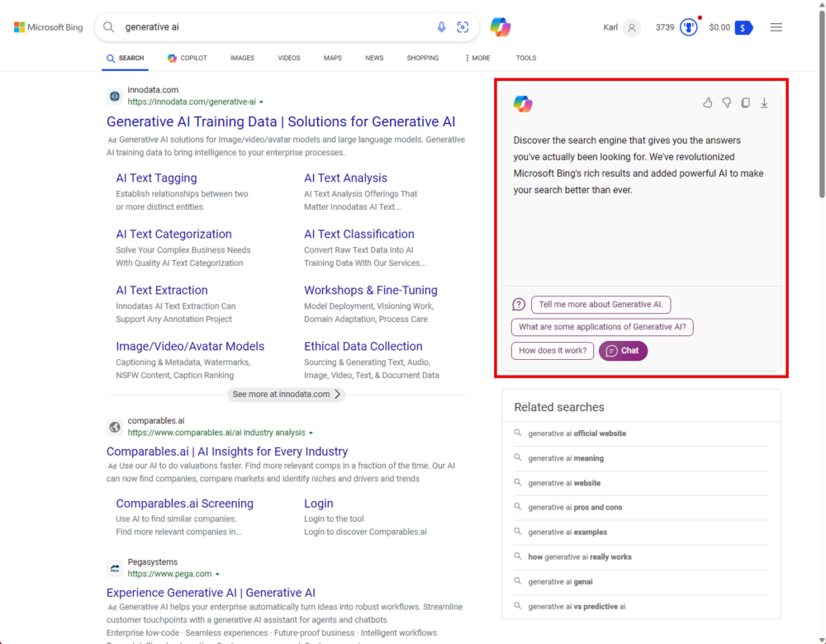Open the Workshops & Fine-Tuning link
The width and height of the screenshot is (826, 644).
point(371,290)
